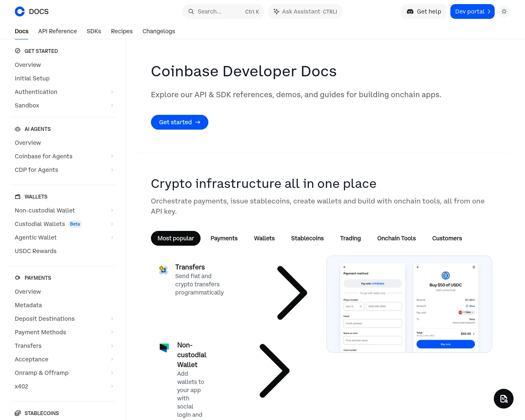Image resolution: width=525 pixels, height=420 pixels.
Task: Open the Recipes tab
Action: (122, 31)
